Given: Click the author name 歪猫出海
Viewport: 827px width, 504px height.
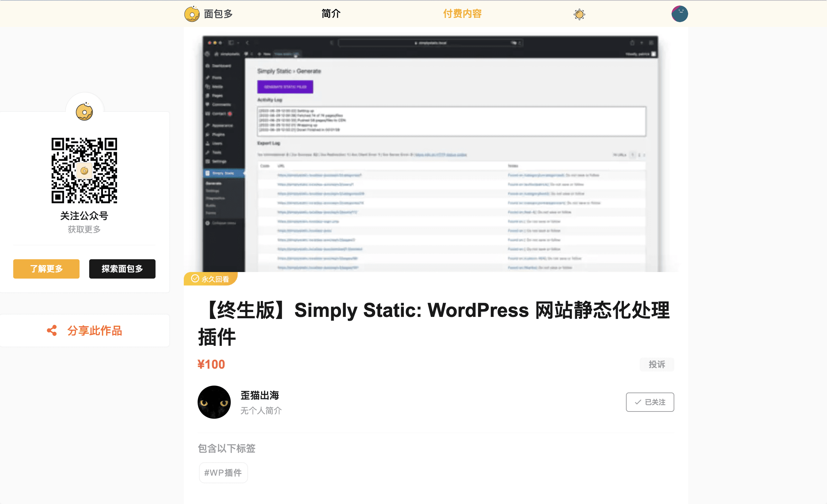Looking at the screenshot, I should click(x=260, y=395).
